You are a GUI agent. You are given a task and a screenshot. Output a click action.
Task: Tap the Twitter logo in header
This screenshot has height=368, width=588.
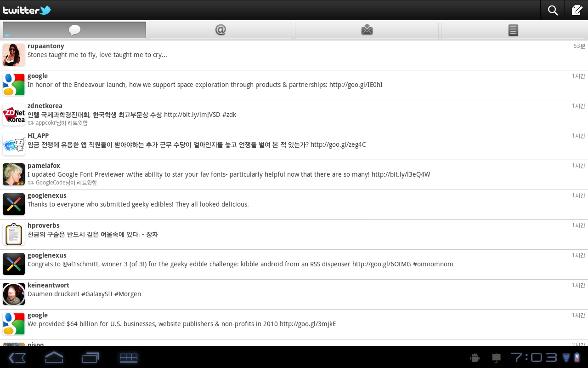(x=27, y=10)
